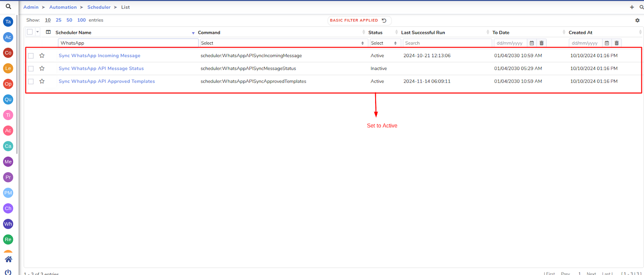Click the power logout icon
The width and height of the screenshot is (644, 275).
coord(8,272)
